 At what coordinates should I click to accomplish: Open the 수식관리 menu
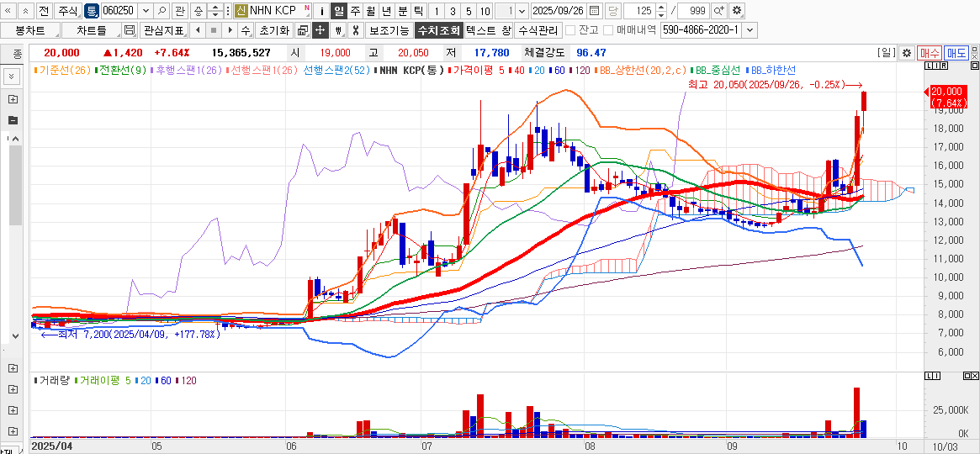click(x=538, y=30)
